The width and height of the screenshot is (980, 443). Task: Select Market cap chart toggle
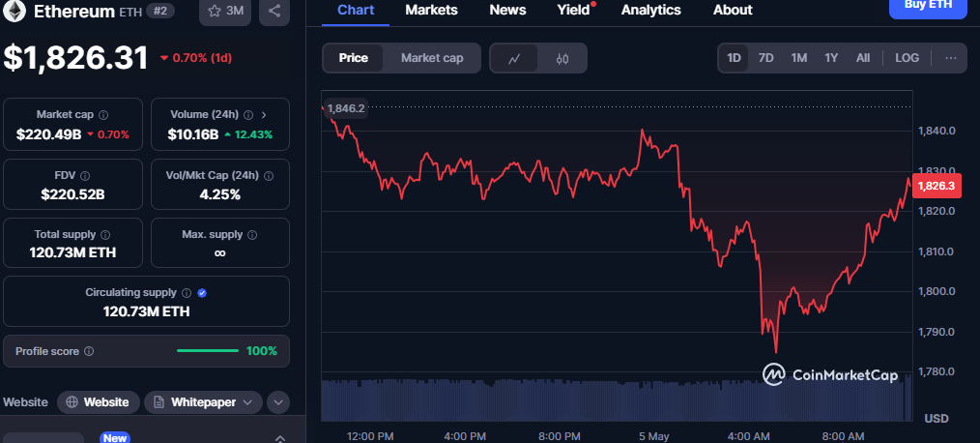432,58
